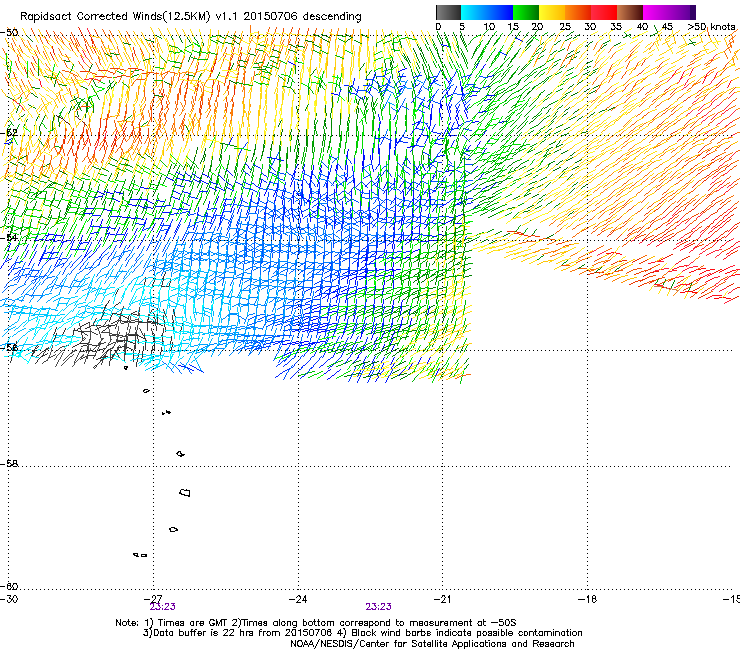Pick the red 30-35 knots legend segment
740x650 pixels.
click(x=604, y=12)
